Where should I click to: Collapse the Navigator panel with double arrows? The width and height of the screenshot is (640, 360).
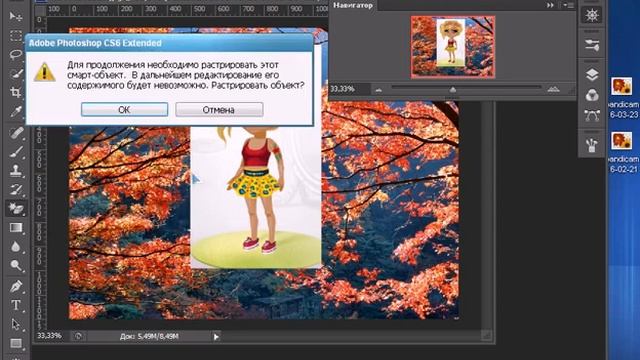click(550, 5)
